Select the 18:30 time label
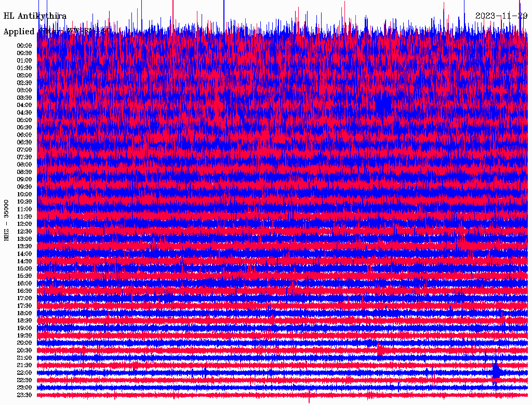This screenshot has height=405, width=532. (24, 321)
